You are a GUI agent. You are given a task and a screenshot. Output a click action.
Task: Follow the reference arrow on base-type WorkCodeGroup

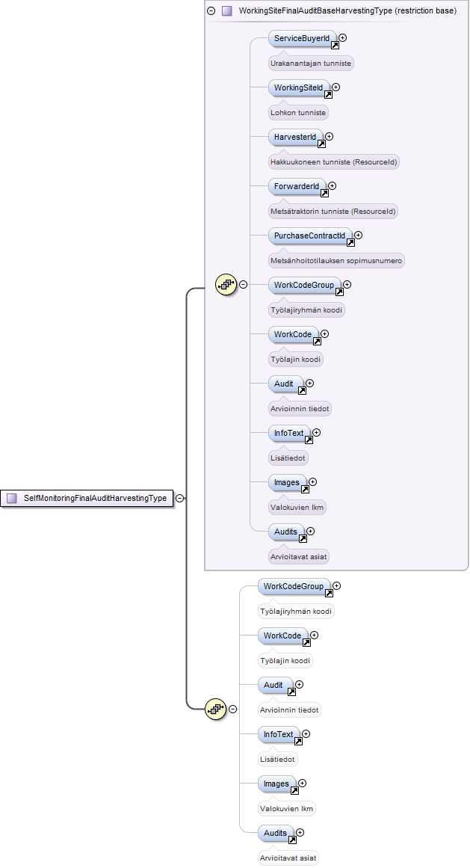coord(339,292)
